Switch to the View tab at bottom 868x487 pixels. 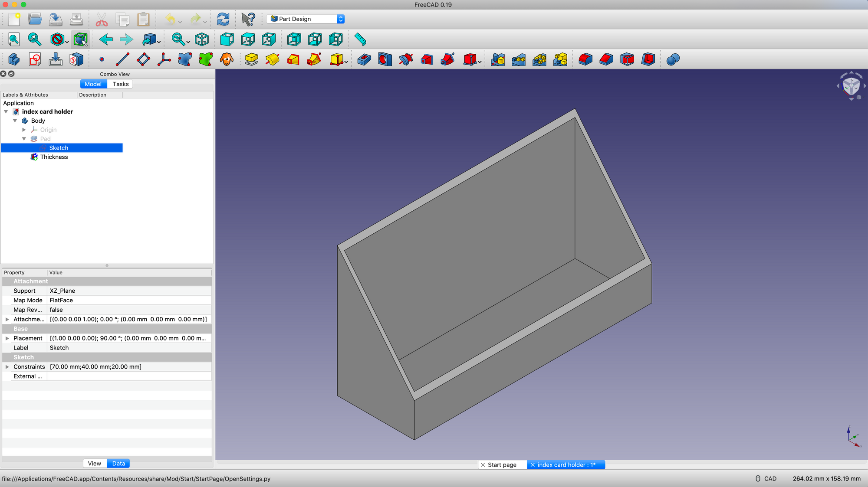[x=94, y=463]
